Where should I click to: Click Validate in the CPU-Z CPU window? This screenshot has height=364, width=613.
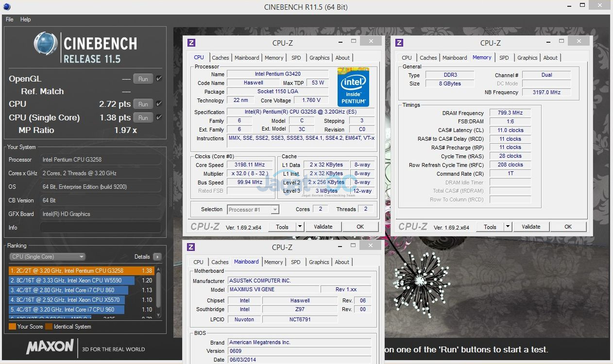pos(323,227)
